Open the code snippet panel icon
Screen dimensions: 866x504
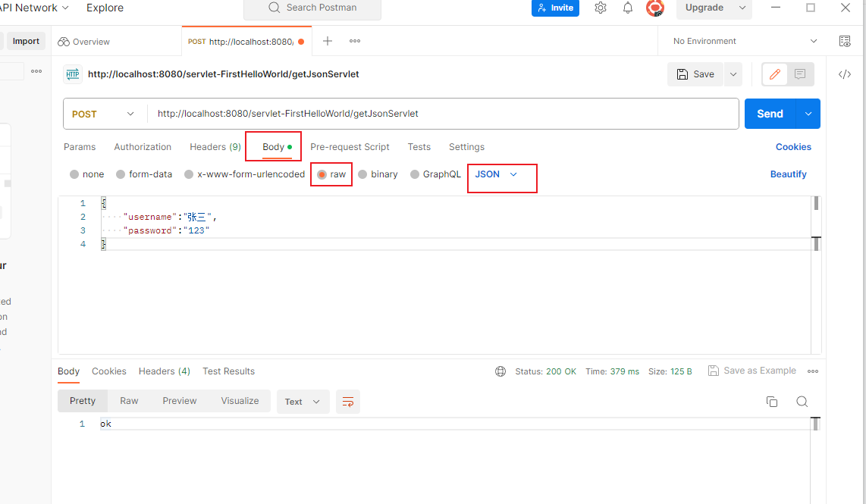tap(845, 74)
